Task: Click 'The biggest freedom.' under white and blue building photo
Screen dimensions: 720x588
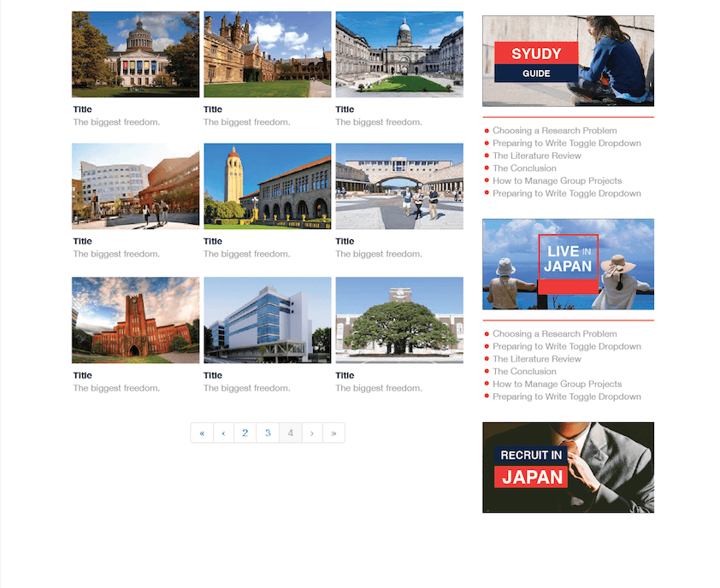Action: tap(247, 388)
